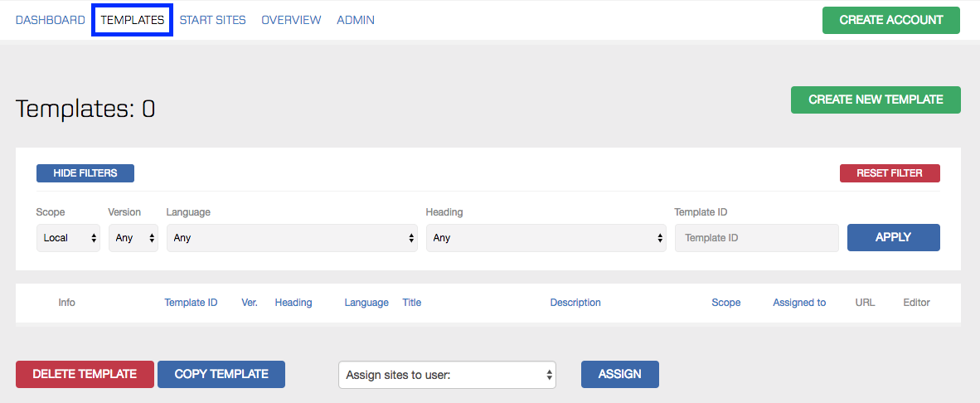This screenshot has width=980, height=403.
Task: Open the Overview tab
Action: (x=291, y=20)
